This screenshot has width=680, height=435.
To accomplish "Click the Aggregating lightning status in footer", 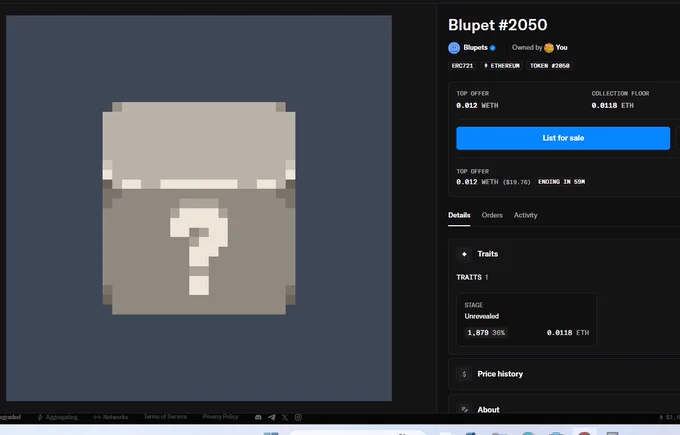I will (x=58, y=417).
